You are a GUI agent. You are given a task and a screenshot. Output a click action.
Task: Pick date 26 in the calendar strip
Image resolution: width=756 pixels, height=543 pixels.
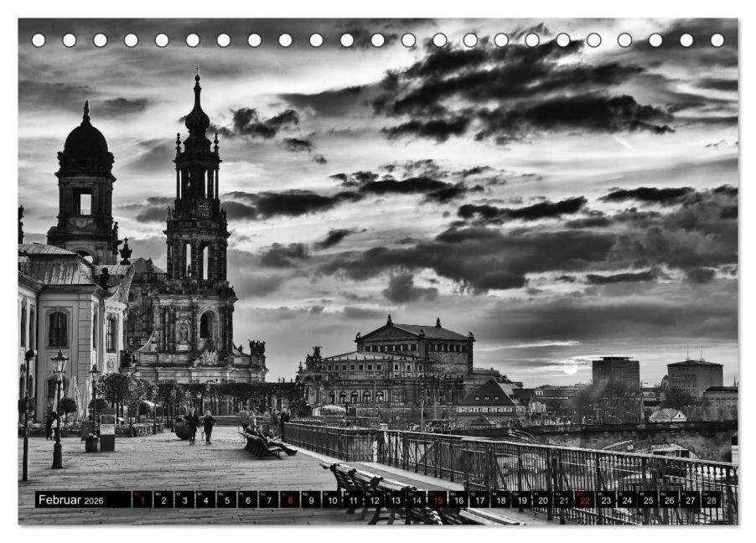point(669,499)
